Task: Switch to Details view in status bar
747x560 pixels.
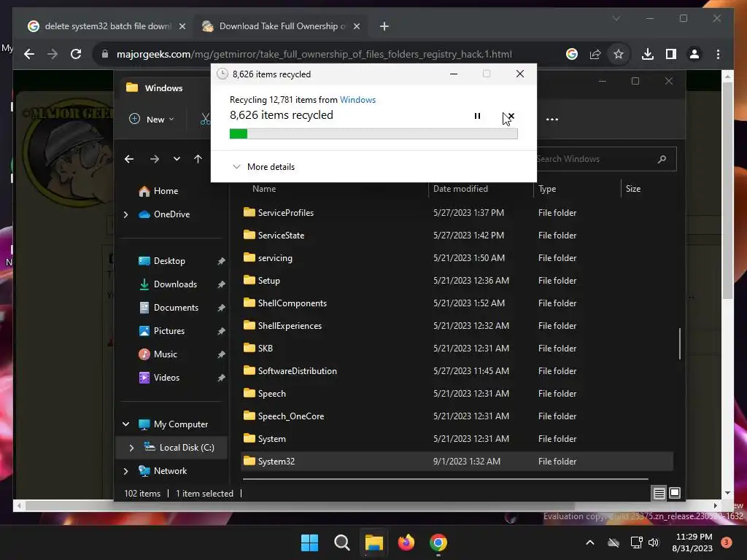Action: [659, 494]
